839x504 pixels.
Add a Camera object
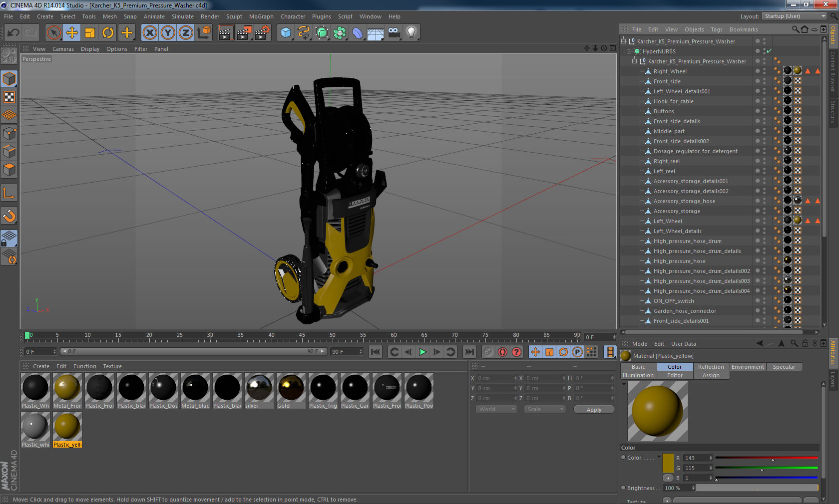click(x=394, y=33)
